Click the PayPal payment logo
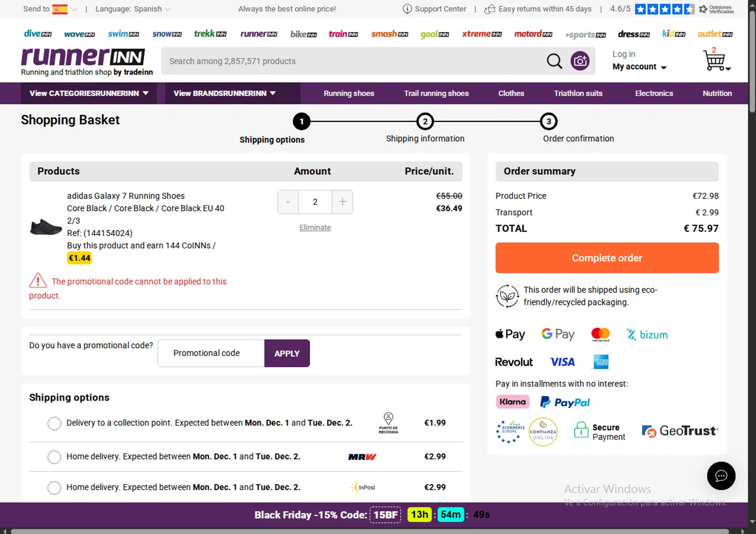 coord(565,402)
